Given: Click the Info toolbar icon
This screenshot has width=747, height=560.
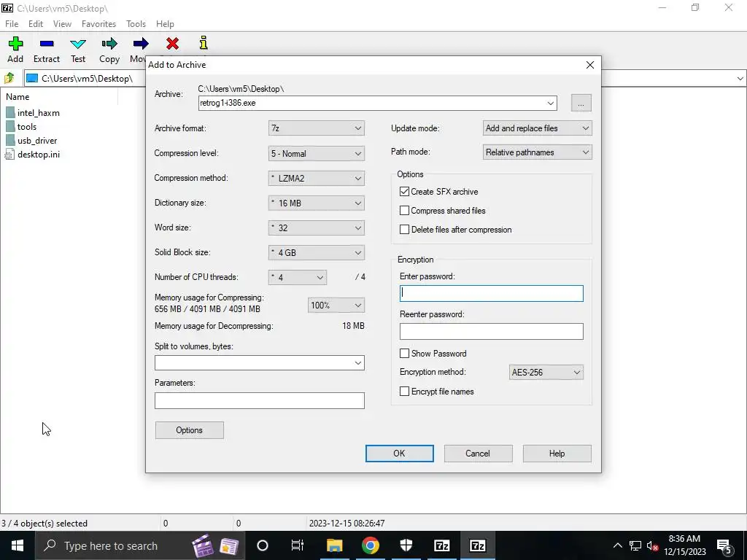Looking at the screenshot, I should (x=204, y=43).
